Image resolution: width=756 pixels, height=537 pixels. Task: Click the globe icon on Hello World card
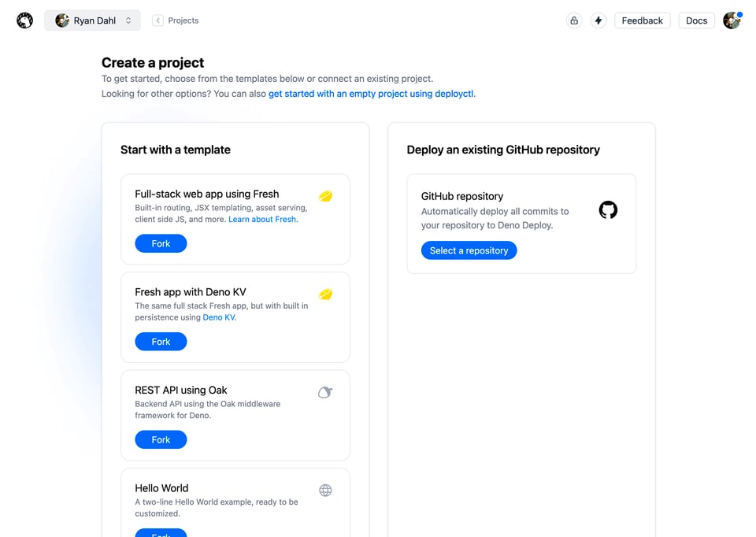325,491
